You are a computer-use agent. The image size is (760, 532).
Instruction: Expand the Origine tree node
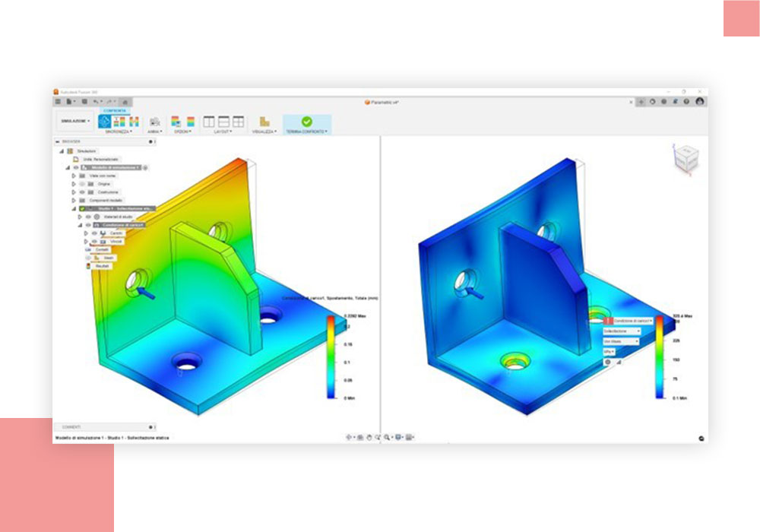tap(74, 184)
